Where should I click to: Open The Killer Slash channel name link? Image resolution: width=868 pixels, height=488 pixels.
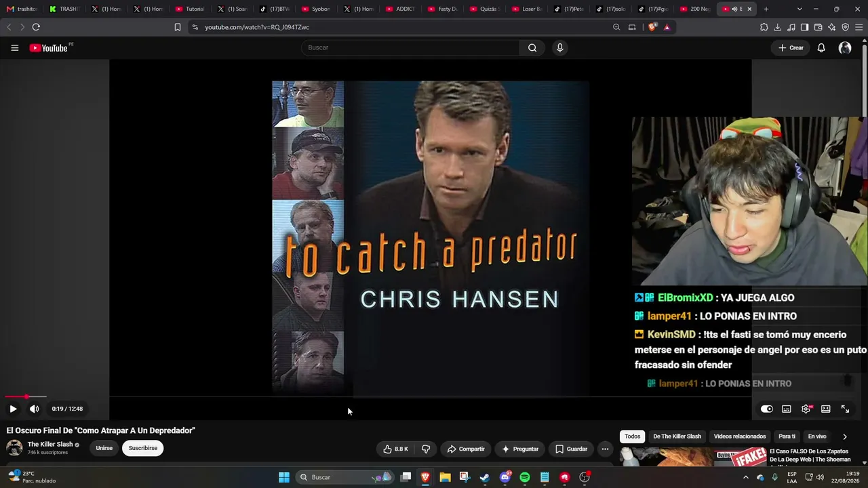50,445
